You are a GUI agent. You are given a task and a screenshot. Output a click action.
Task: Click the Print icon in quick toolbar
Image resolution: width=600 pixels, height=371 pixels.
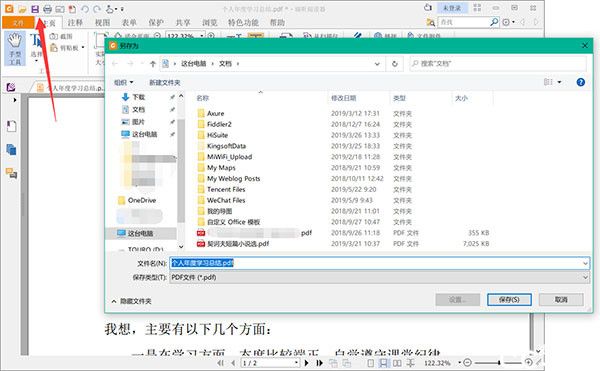(x=47, y=9)
